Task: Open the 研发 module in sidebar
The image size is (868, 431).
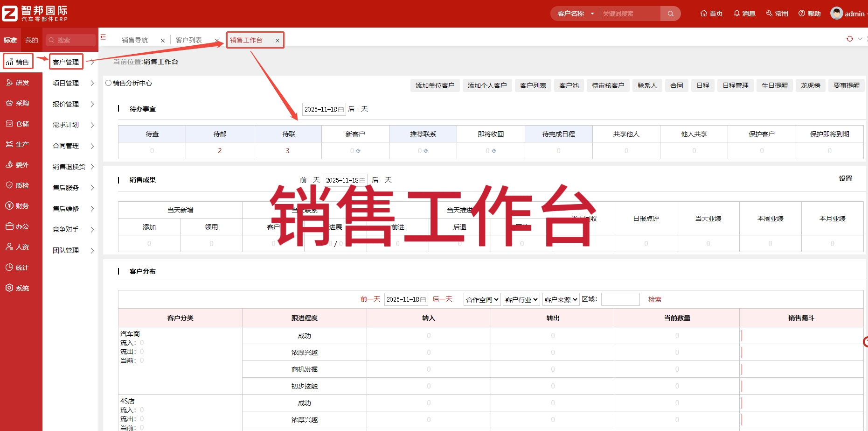Action: tap(18, 83)
